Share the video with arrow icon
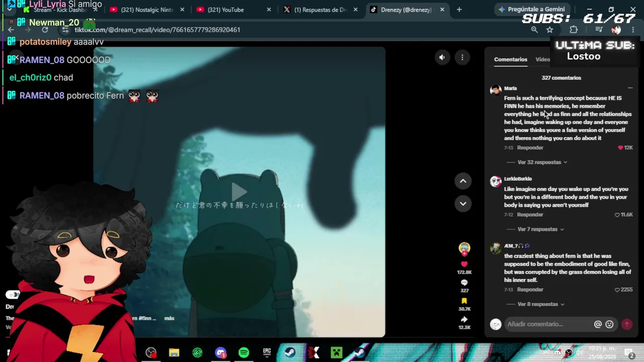The height and width of the screenshot is (362, 644). pyautogui.click(x=464, y=319)
